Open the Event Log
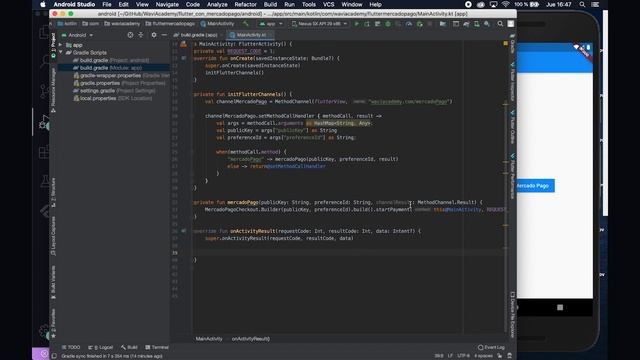The height and width of the screenshot is (360, 640). click(491, 347)
